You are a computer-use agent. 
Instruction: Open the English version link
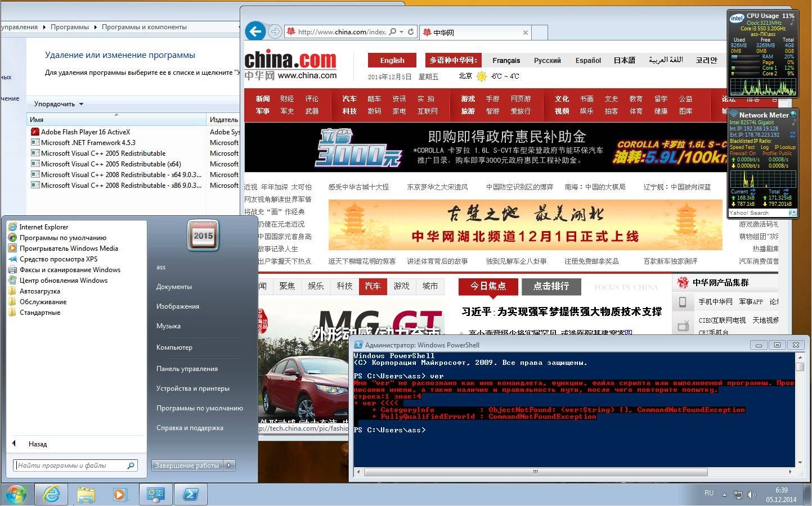[x=392, y=60]
